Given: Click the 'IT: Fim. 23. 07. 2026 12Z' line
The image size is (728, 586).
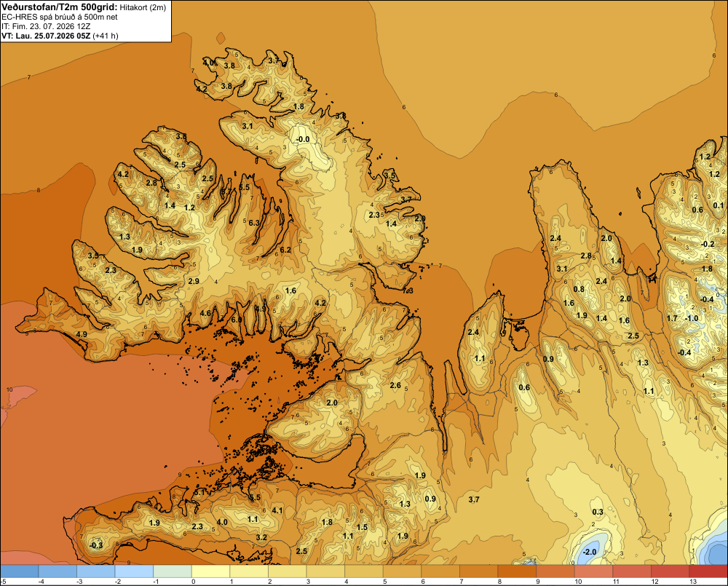Looking at the screenshot, I should pos(46,26).
